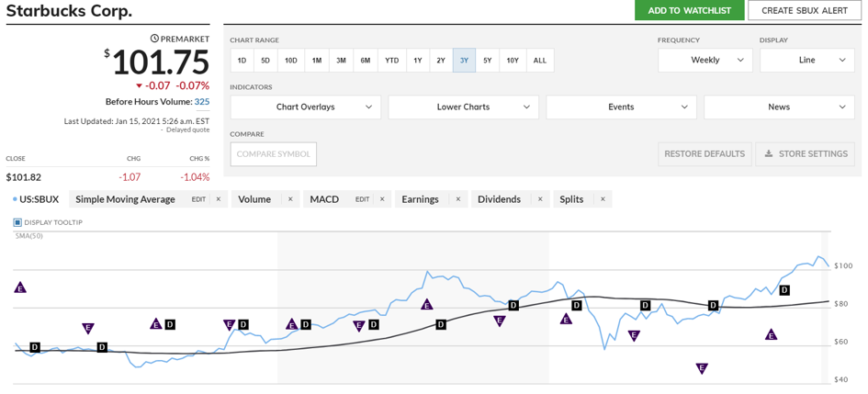Screen dimensions: 868x394
Task: Select the 1D chart range
Action: coord(242,61)
